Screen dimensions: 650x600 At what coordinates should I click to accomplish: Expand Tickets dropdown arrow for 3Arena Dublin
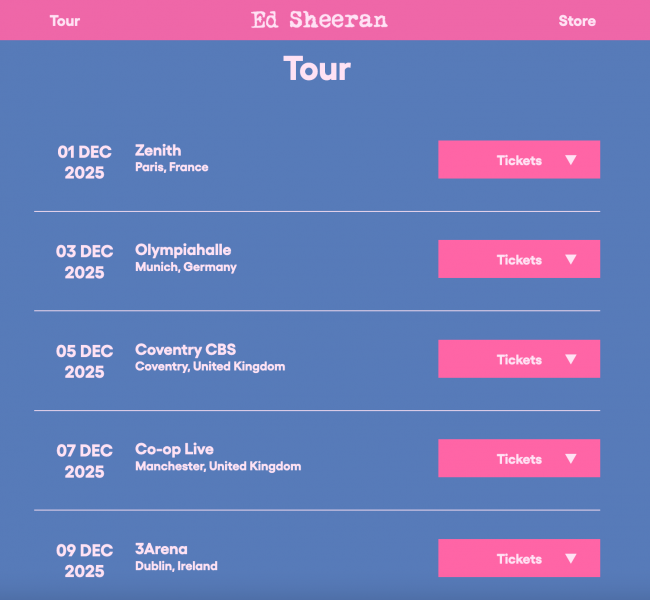tap(571, 559)
